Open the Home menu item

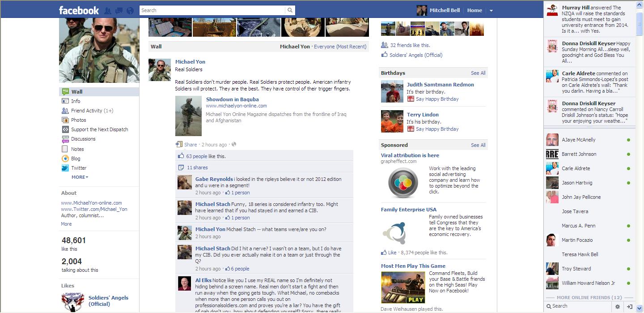[475, 10]
